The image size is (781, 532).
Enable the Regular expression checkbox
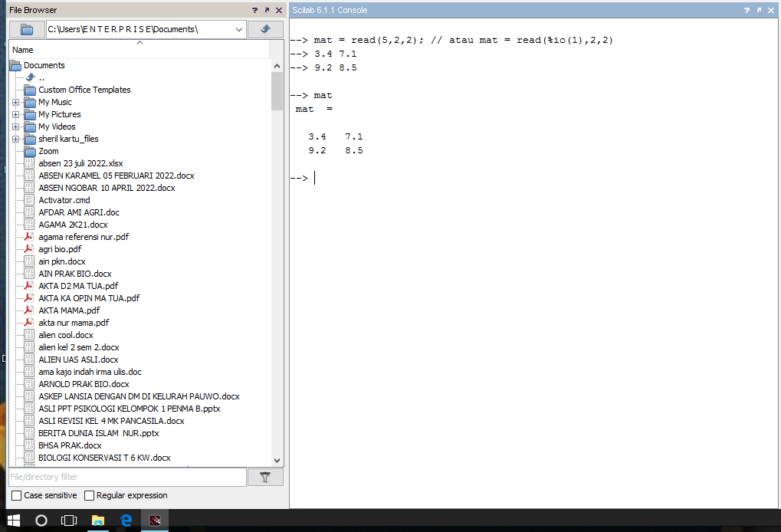click(x=89, y=496)
